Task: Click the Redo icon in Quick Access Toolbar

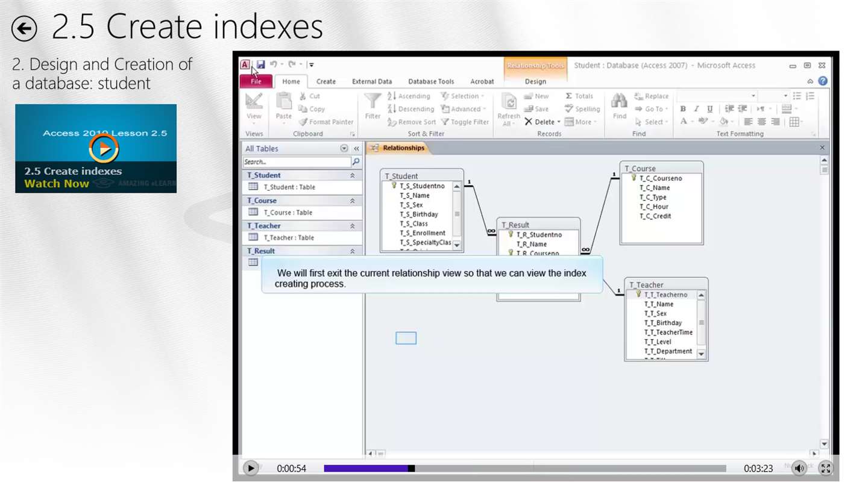Action: pyautogui.click(x=292, y=64)
